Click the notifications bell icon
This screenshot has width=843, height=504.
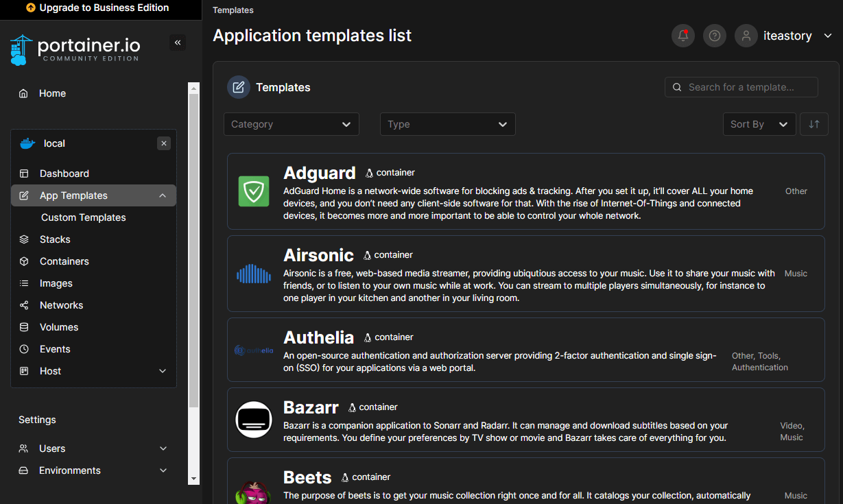tap(682, 36)
